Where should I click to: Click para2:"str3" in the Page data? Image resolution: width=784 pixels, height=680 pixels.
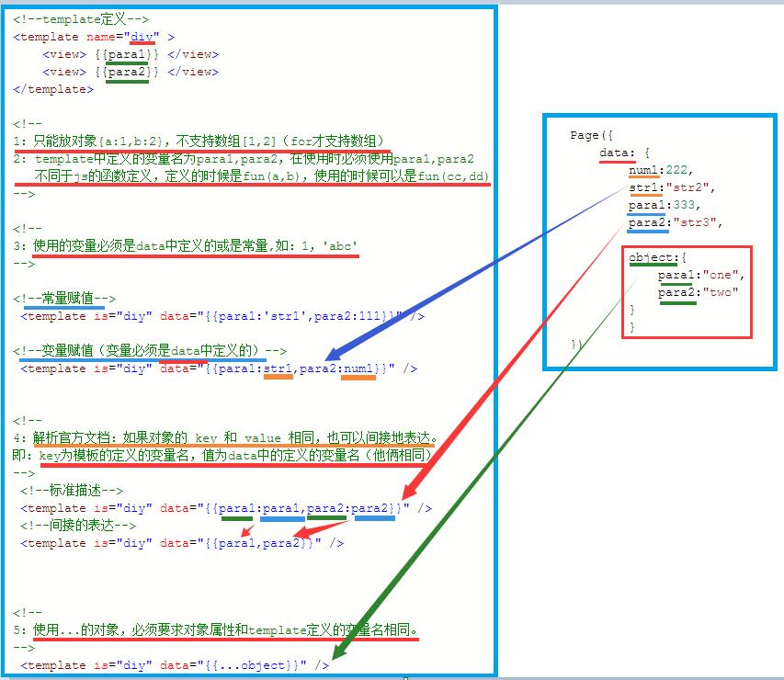coord(675,222)
